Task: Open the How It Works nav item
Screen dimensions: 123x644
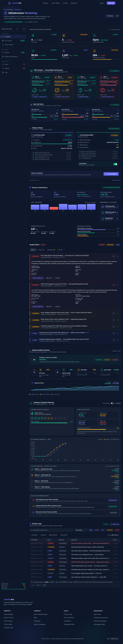Action: (x=56, y=3)
